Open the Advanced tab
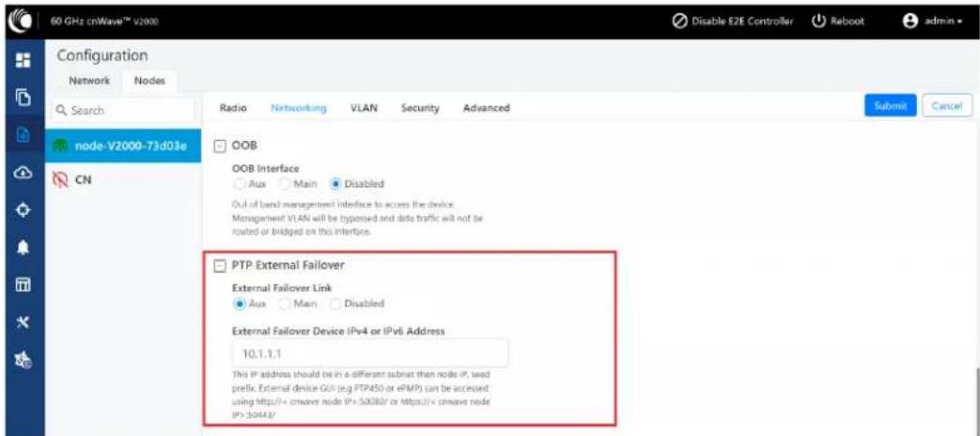The image size is (980, 436). point(487,108)
